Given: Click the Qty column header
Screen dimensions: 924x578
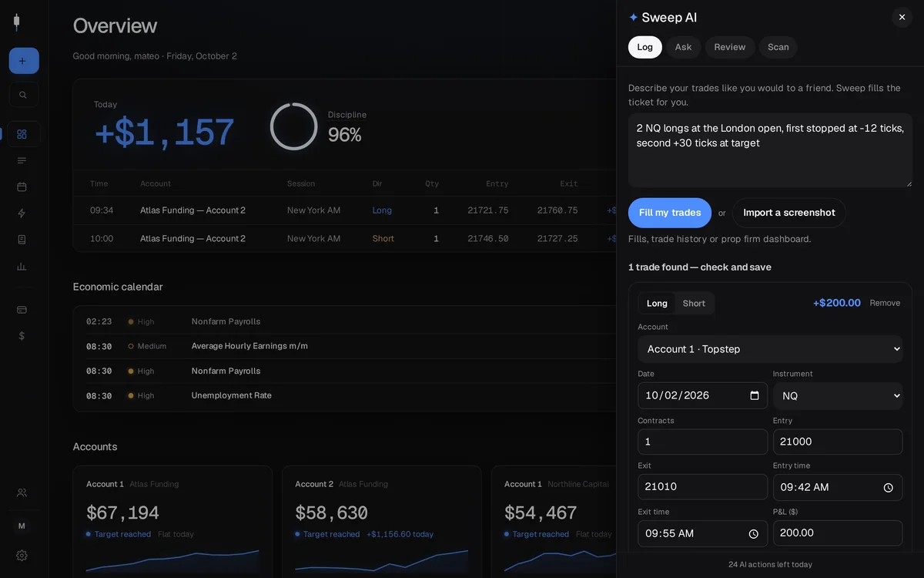Looking at the screenshot, I should click(432, 183).
